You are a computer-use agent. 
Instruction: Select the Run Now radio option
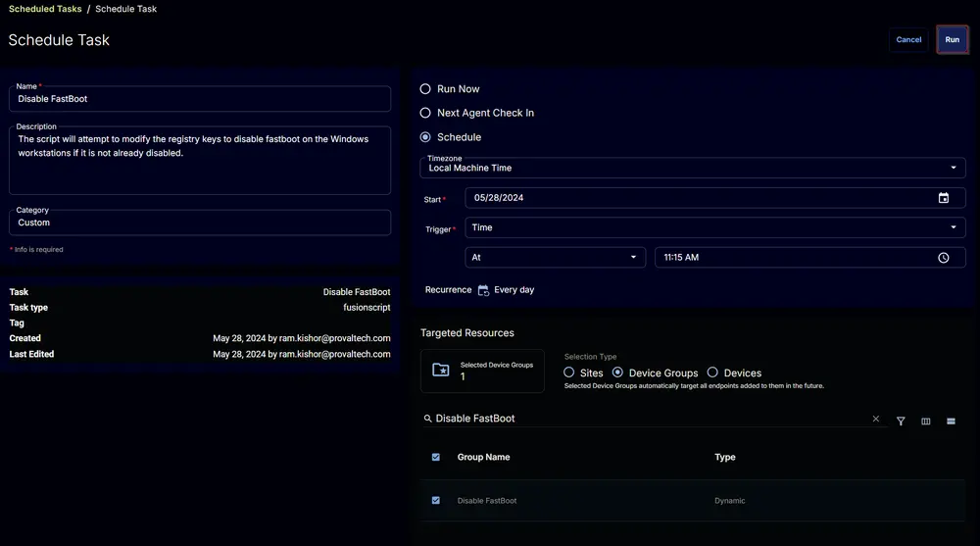[425, 89]
